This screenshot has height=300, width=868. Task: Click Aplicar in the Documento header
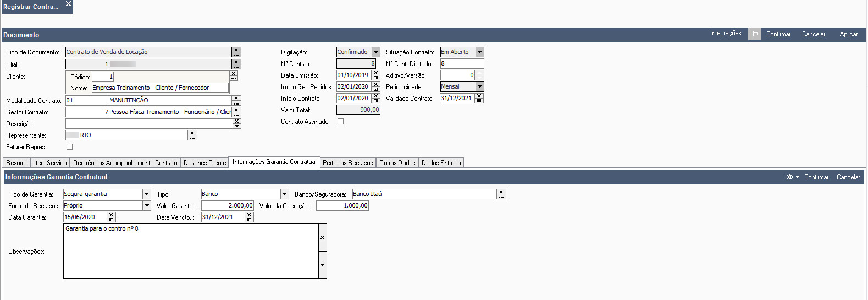coord(848,34)
